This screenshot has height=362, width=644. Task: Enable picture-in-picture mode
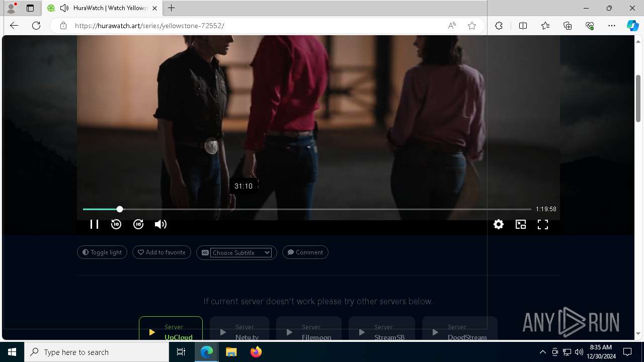click(521, 224)
